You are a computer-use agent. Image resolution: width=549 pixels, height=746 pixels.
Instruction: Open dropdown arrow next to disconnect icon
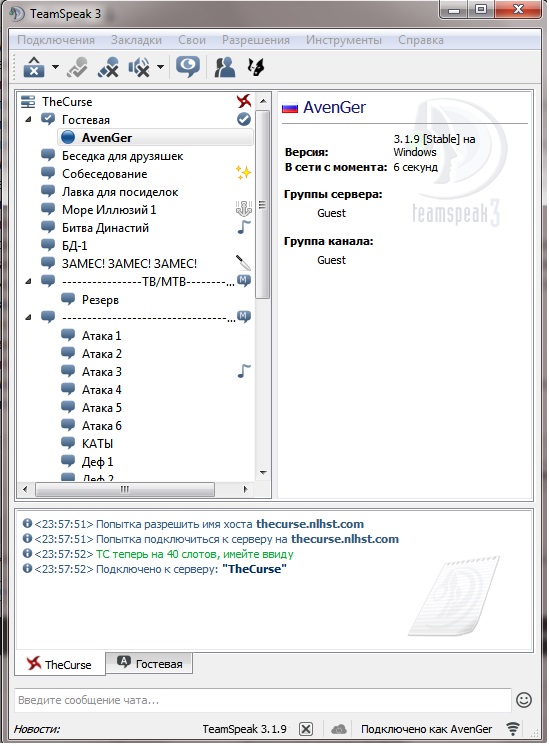(x=55, y=67)
